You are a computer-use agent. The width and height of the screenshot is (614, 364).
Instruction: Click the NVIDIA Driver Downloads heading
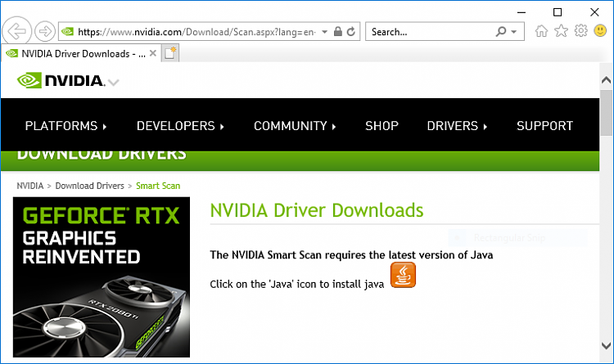[x=317, y=210]
